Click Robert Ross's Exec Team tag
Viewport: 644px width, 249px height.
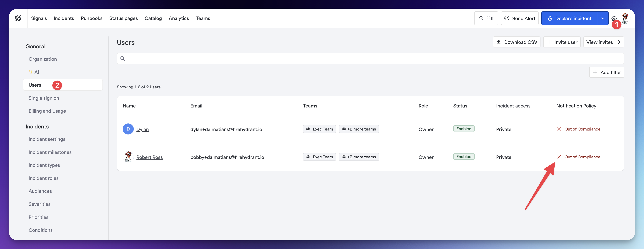(x=319, y=157)
